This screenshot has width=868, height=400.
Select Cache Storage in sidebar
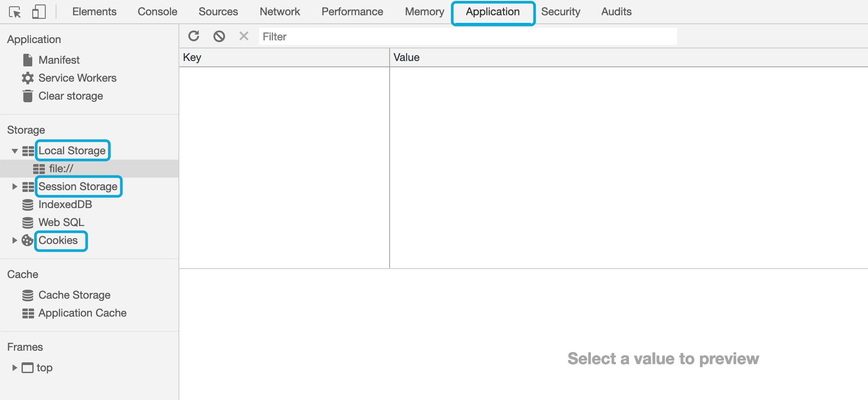[74, 295]
